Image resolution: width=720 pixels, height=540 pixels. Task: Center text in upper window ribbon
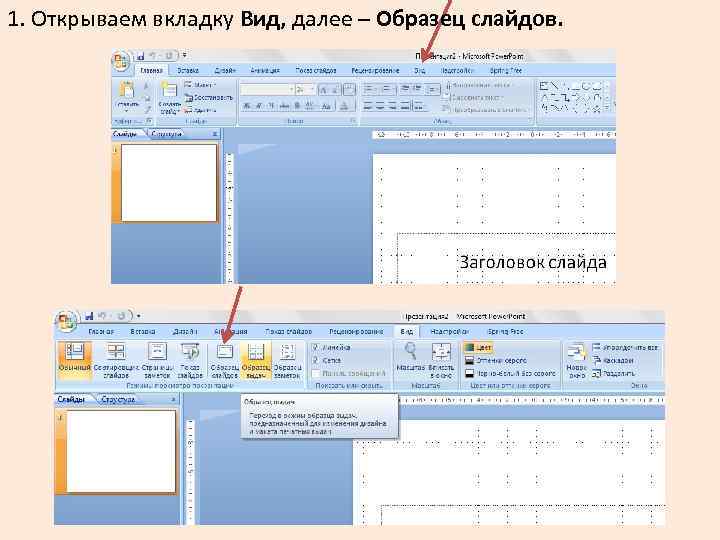pyautogui.click(x=380, y=106)
